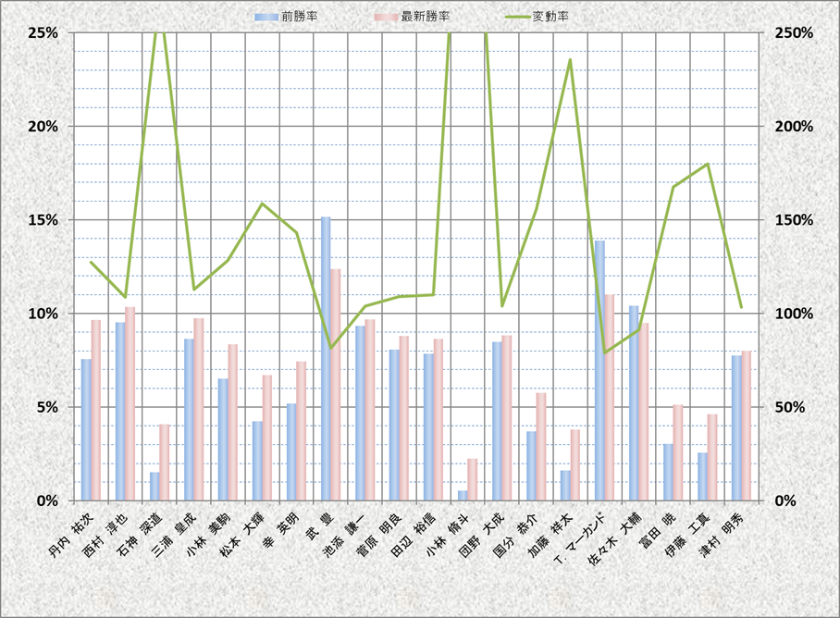The image size is (840, 618).
Task: Select the 変動率 legend label text
Action: [x=551, y=17]
